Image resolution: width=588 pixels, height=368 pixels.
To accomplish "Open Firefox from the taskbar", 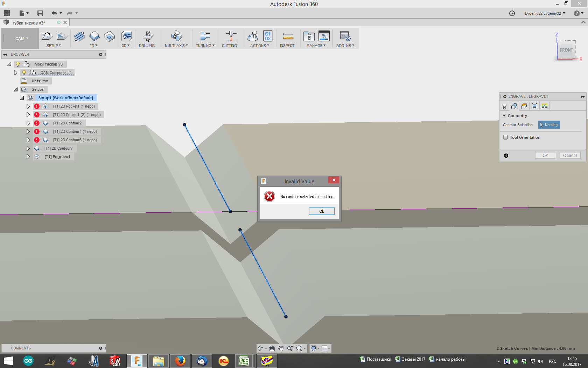I will (x=180, y=361).
